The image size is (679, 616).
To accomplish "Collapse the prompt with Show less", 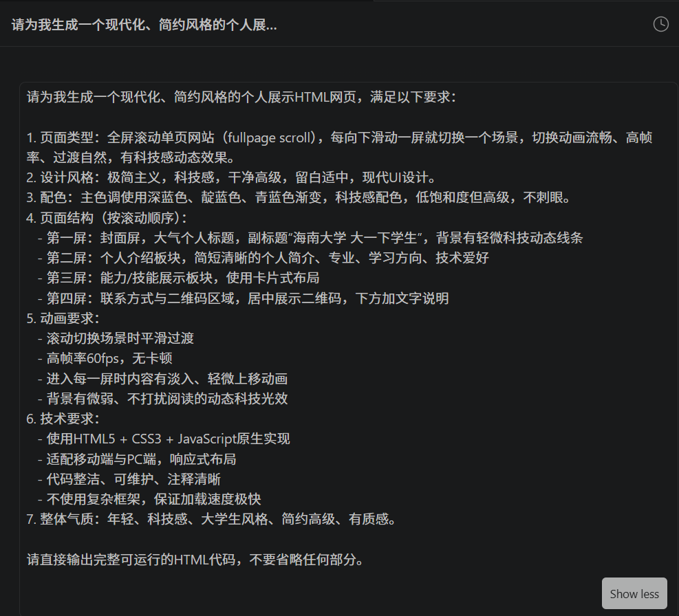I will [634, 593].
